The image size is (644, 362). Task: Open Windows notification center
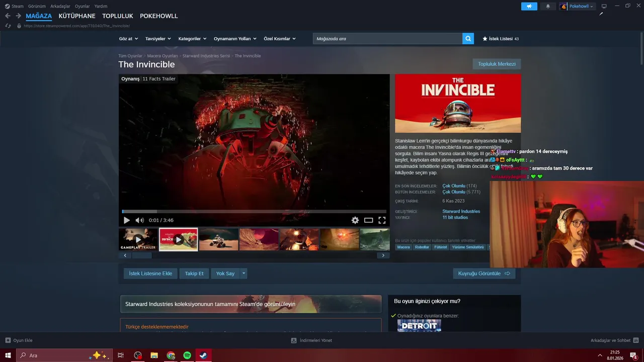click(633, 355)
